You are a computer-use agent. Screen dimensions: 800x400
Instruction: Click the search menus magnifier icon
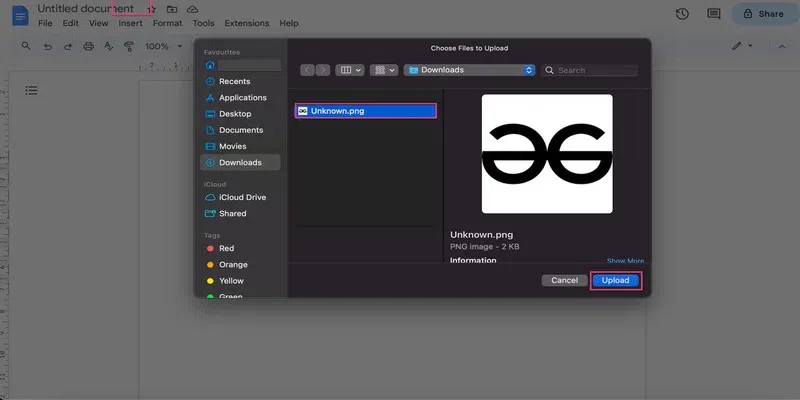coord(26,46)
